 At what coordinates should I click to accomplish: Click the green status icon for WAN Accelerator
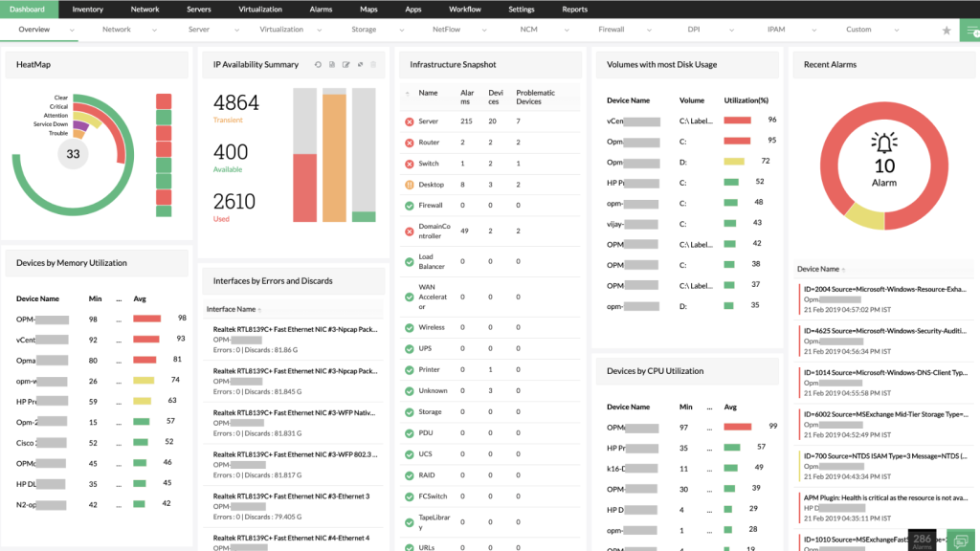pos(410,298)
